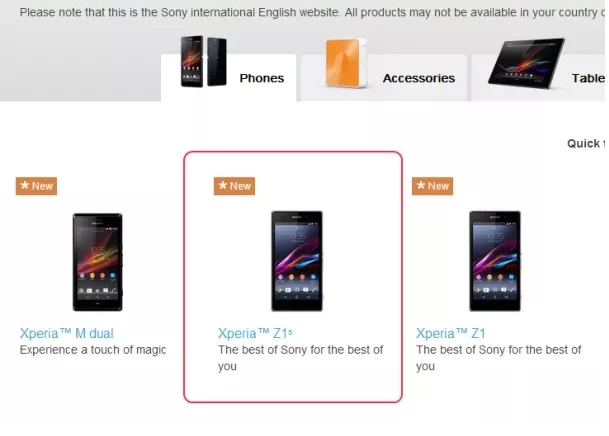Select the Xperia M dual phone thumbnail

[97, 262]
